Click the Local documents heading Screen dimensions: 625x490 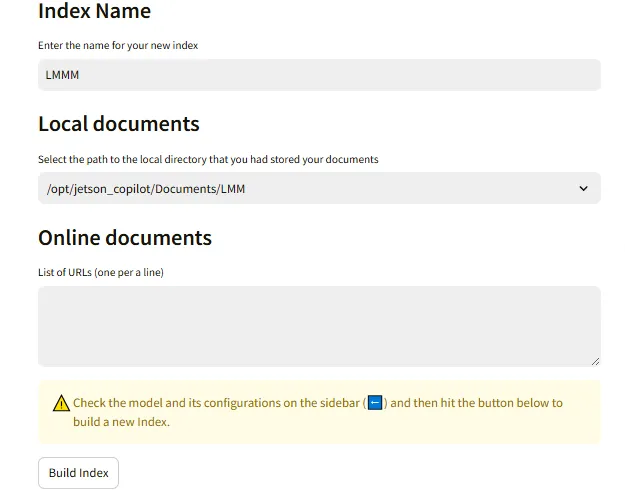(x=118, y=124)
